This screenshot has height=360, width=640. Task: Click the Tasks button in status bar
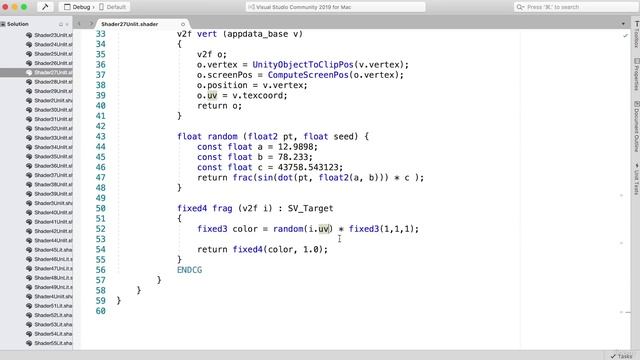tap(621, 356)
